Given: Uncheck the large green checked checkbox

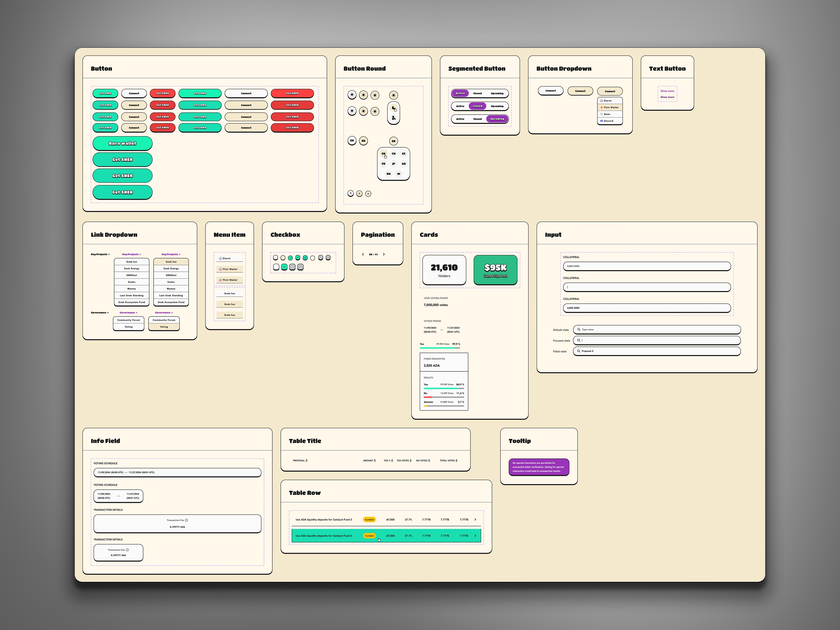Looking at the screenshot, I should 284,267.
